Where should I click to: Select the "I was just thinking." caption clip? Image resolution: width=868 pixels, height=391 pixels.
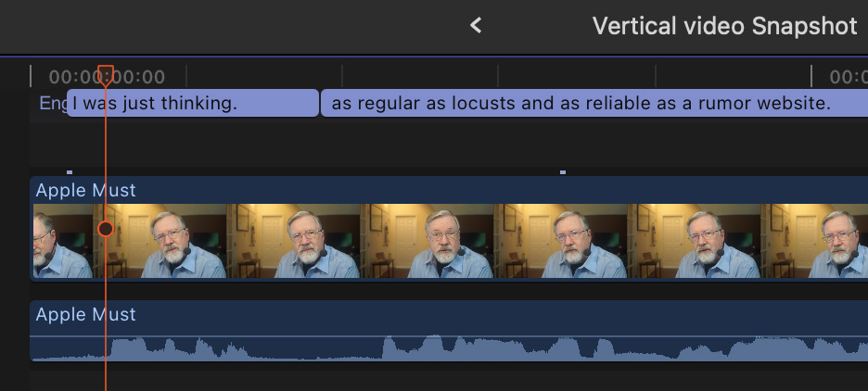193,103
